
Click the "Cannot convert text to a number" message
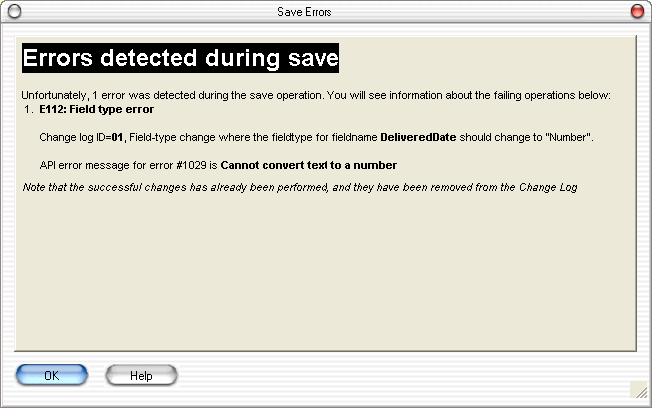(x=309, y=164)
